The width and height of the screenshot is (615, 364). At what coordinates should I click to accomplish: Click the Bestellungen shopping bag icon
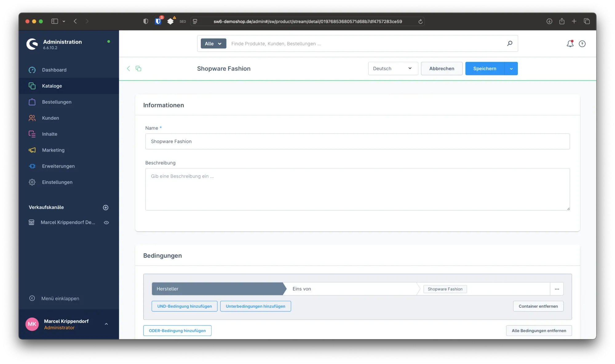point(32,102)
